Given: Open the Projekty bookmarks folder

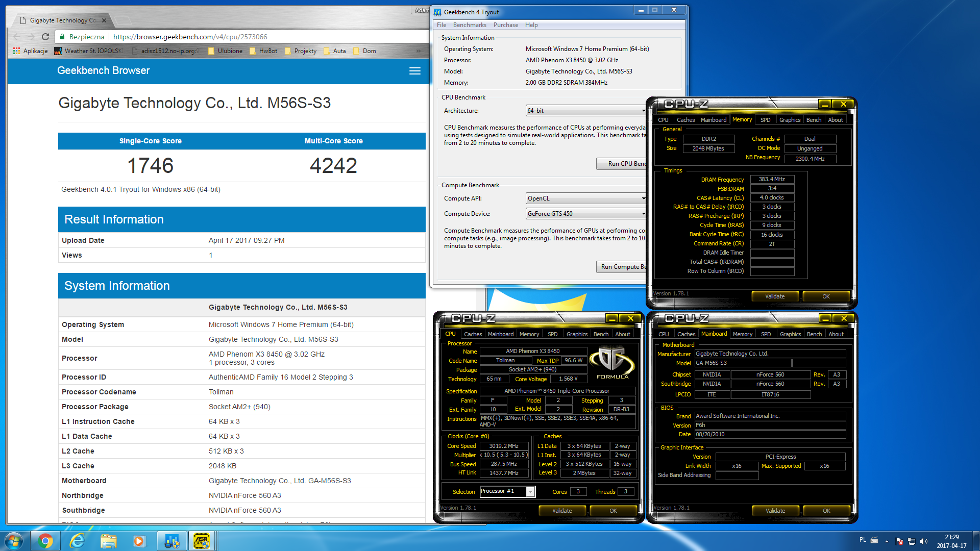Looking at the screenshot, I should 301,51.
